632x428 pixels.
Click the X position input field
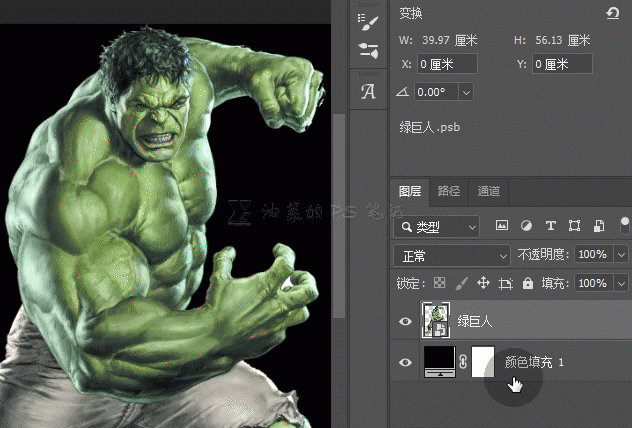pyautogui.click(x=447, y=64)
